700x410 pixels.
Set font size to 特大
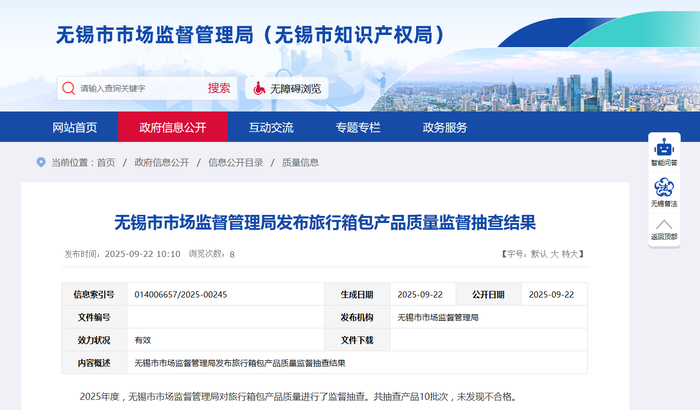click(570, 254)
